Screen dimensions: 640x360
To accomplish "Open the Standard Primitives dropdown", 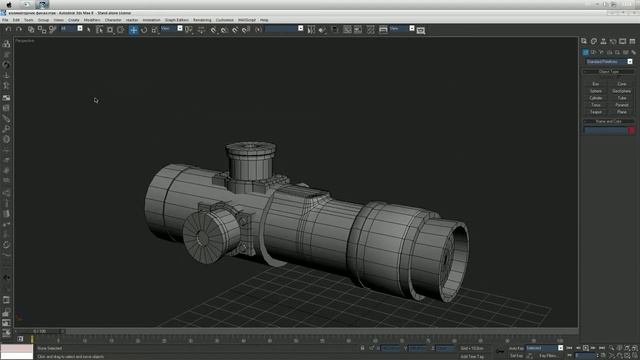I will click(x=609, y=62).
